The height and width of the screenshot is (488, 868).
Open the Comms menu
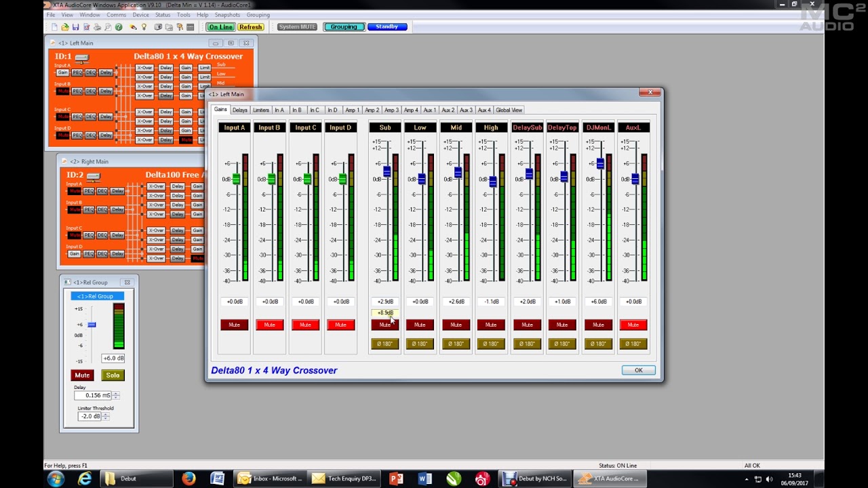(x=116, y=15)
